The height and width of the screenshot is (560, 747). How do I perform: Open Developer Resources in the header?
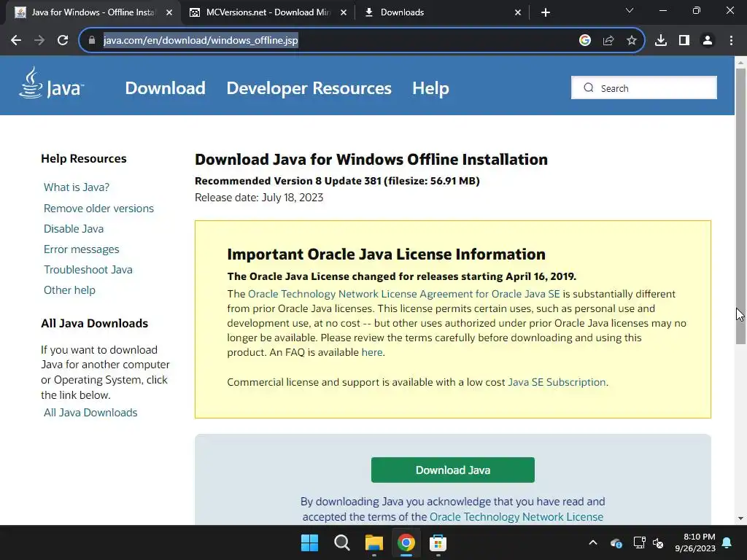click(x=309, y=88)
